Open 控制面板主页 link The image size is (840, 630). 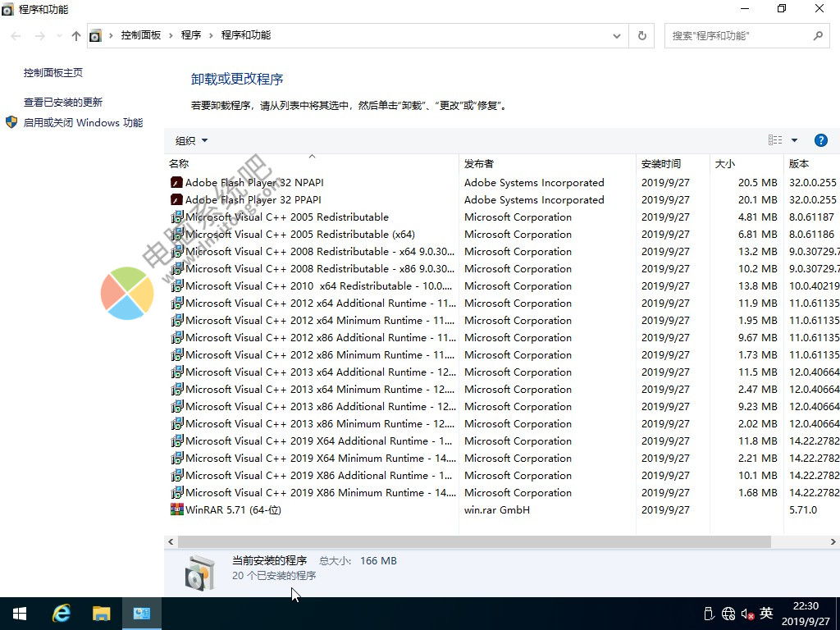(x=53, y=73)
